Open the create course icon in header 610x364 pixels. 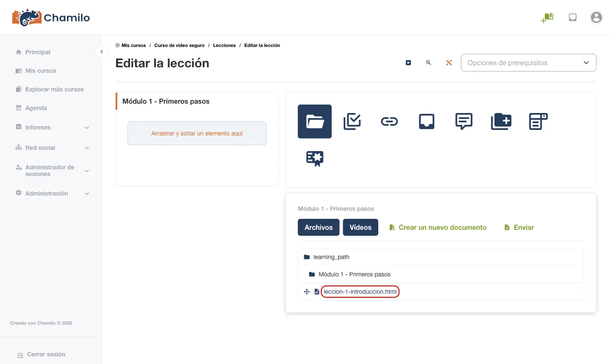point(547,18)
